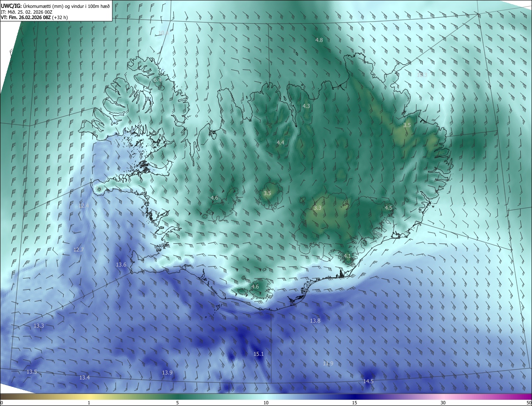This screenshot has height=406, width=532.
Task: Click the colour scale tick labeled 1
Action: pos(89,403)
